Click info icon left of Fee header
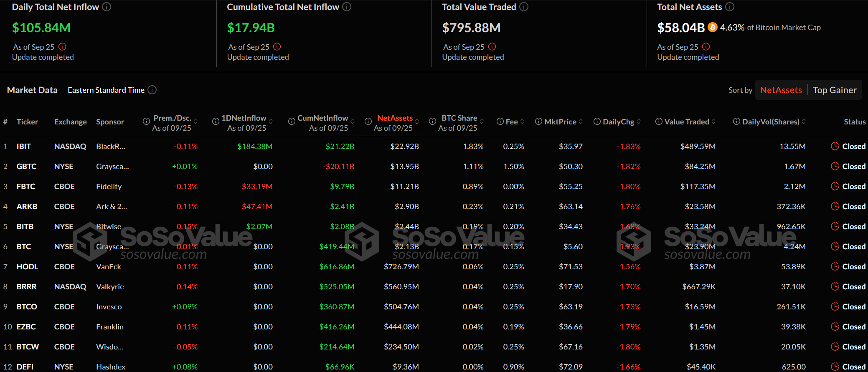Screen dimensions: 868x372 (500, 121)
